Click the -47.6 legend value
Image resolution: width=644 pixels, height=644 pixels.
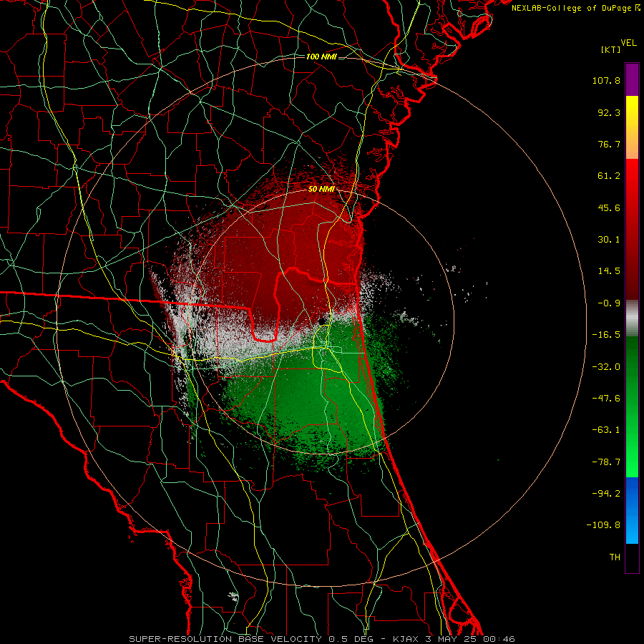click(606, 399)
